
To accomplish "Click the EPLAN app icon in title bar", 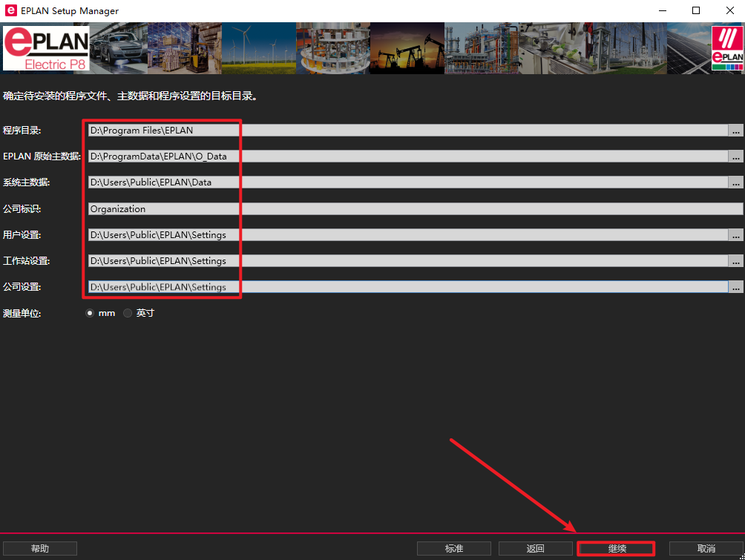I will (x=10, y=10).
